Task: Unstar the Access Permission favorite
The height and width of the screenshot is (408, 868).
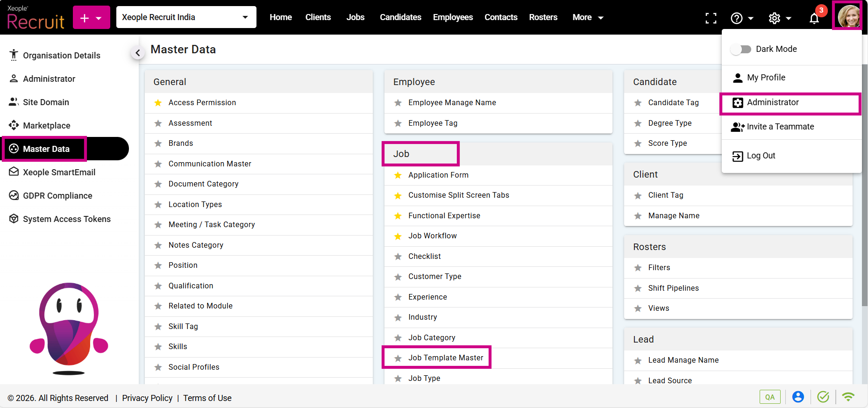Action: pyautogui.click(x=158, y=103)
